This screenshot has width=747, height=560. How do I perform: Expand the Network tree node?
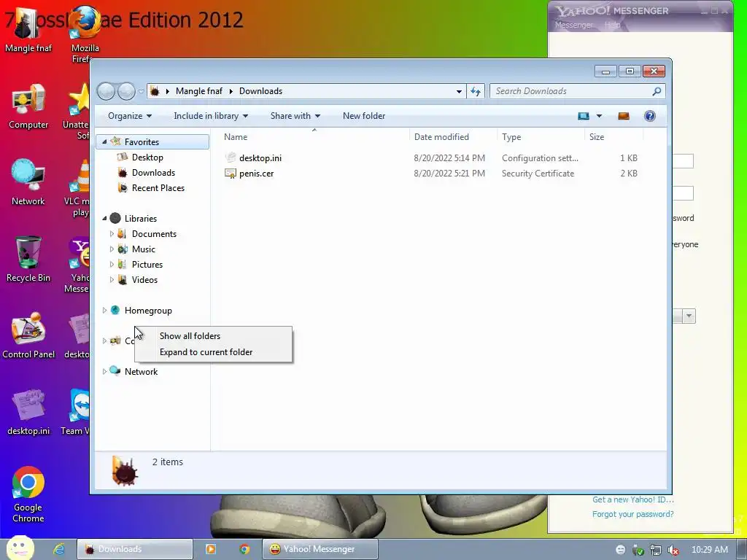pyautogui.click(x=104, y=371)
